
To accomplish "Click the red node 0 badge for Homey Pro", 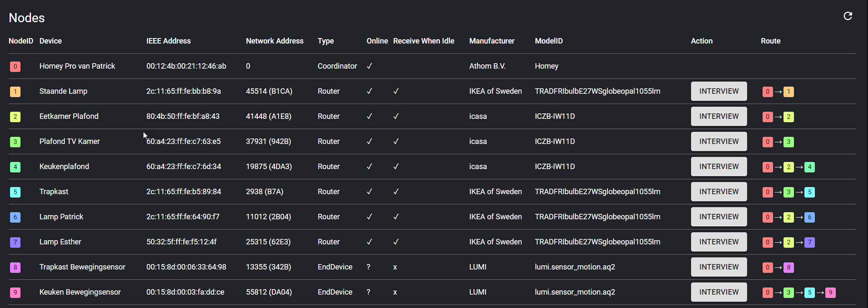I will [x=15, y=67].
